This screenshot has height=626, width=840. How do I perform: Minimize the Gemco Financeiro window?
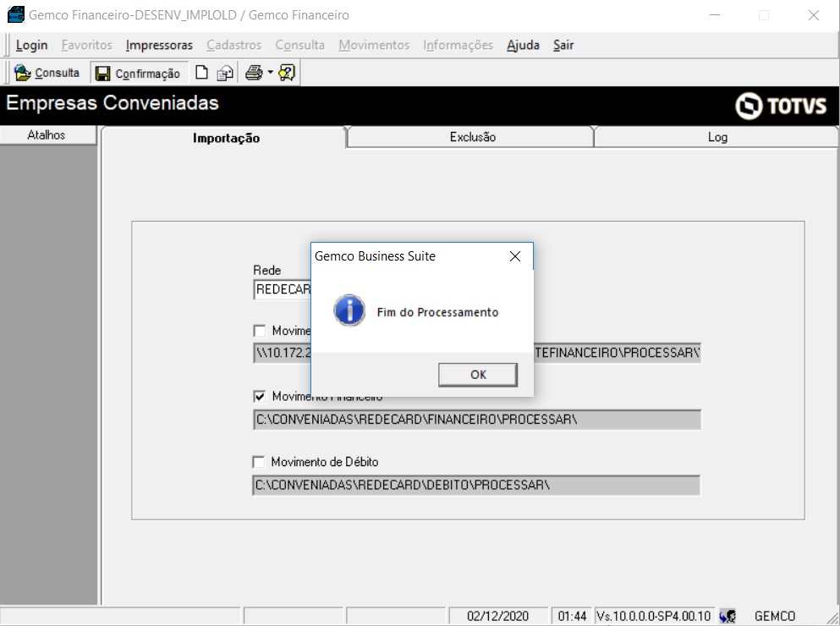(x=715, y=15)
